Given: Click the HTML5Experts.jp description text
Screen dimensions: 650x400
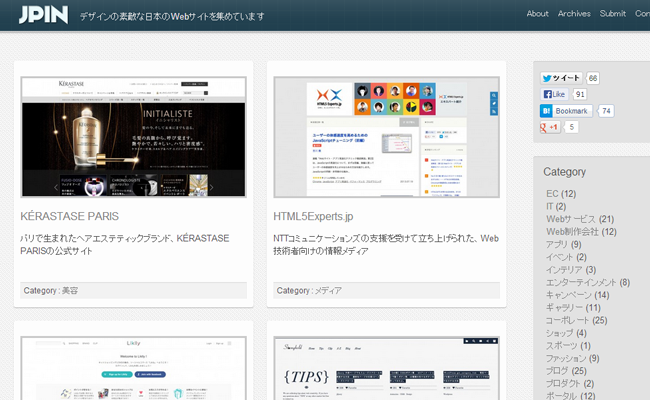Looking at the screenshot, I should pos(386,245).
